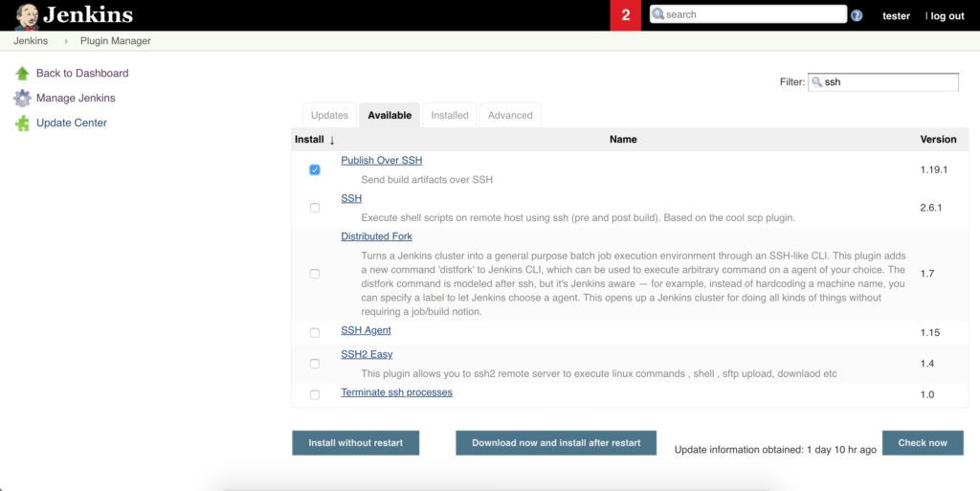980x491 pixels.
Task: Click the 'Filter:' label
Action: tap(791, 82)
